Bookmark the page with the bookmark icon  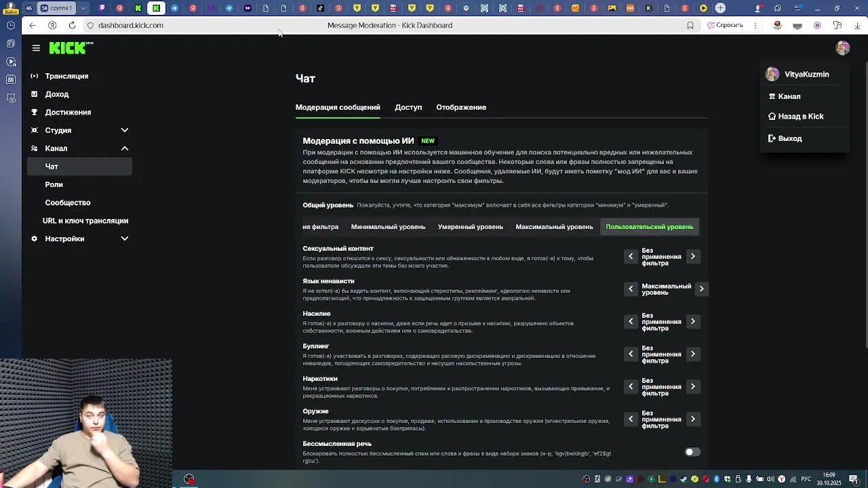[x=690, y=25]
